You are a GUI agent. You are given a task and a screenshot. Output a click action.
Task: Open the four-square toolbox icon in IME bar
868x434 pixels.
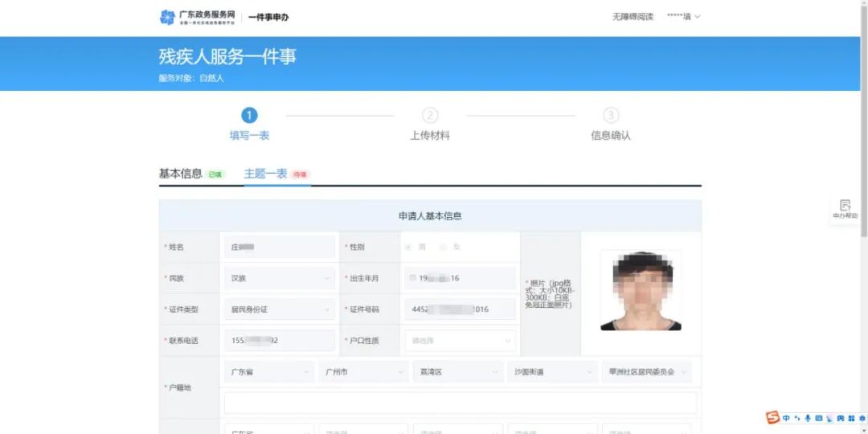(x=851, y=418)
